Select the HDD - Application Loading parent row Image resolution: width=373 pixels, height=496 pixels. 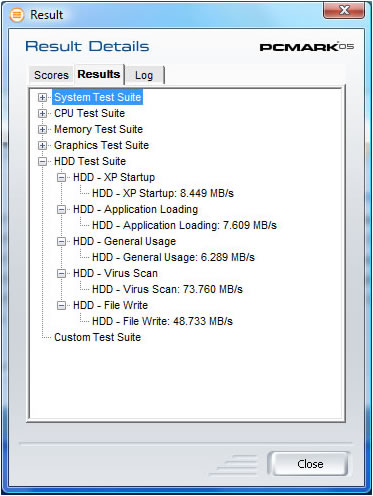click(135, 209)
